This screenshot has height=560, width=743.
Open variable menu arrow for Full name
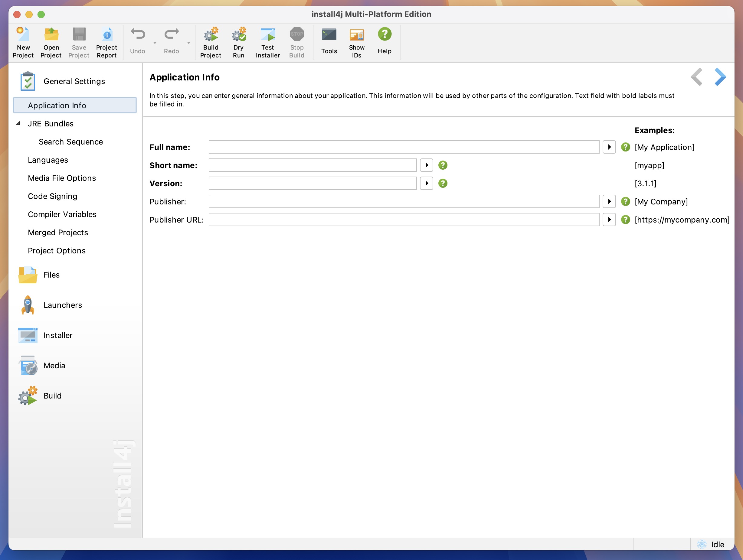[609, 147]
